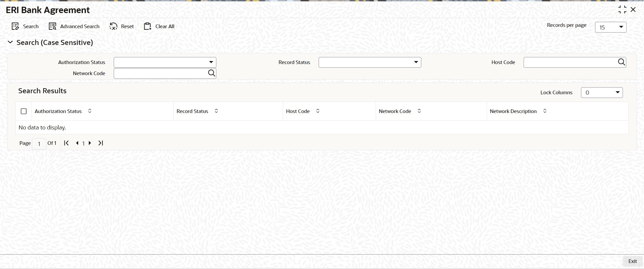Close the ERI Bank Agreement window
This screenshot has height=269, width=644.
point(633,10)
